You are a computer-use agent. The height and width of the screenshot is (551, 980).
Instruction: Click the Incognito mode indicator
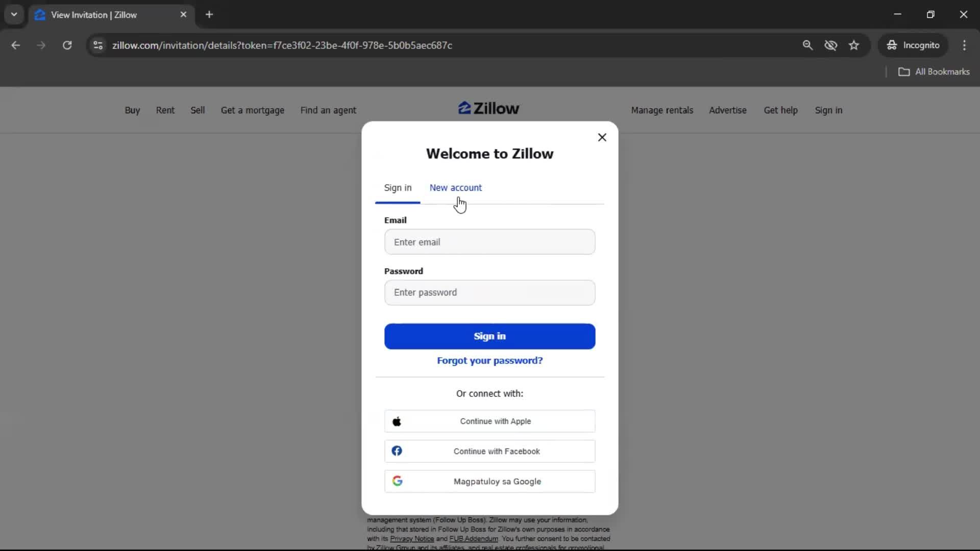[x=913, y=45]
